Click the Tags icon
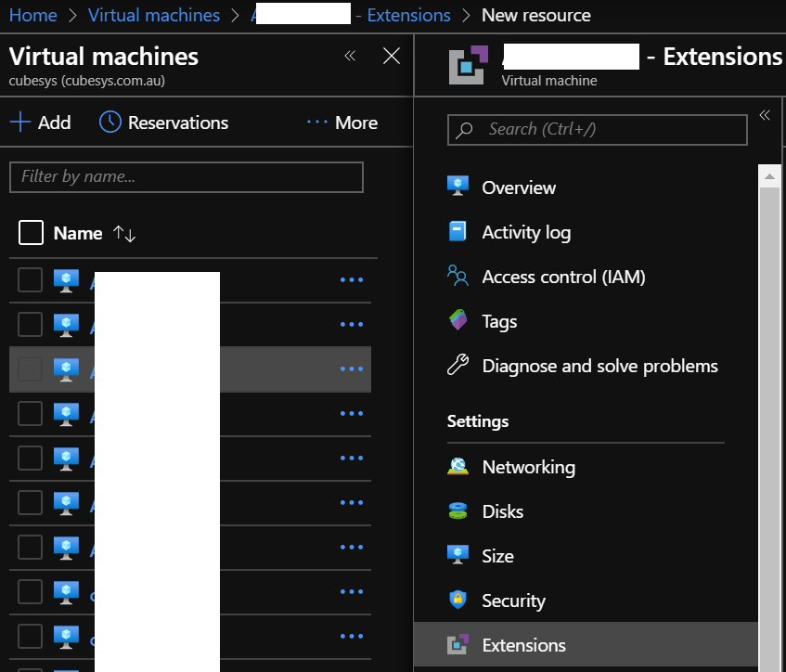 tap(457, 321)
